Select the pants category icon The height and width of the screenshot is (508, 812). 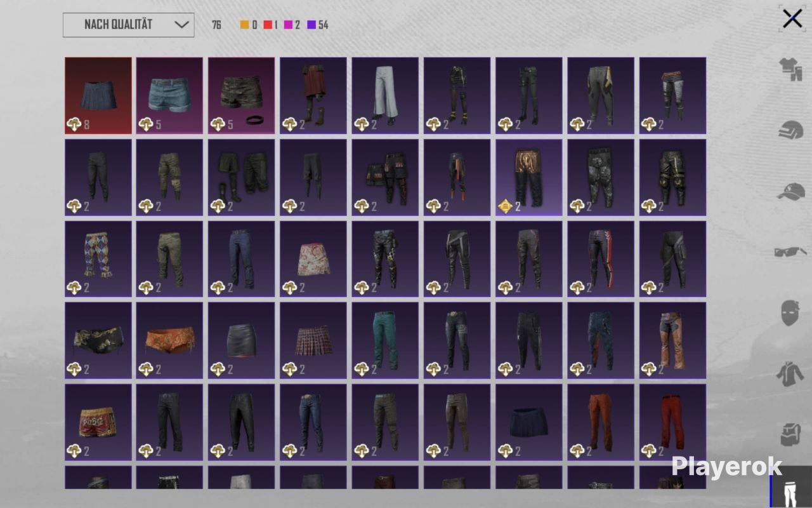pyautogui.click(x=790, y=487)
